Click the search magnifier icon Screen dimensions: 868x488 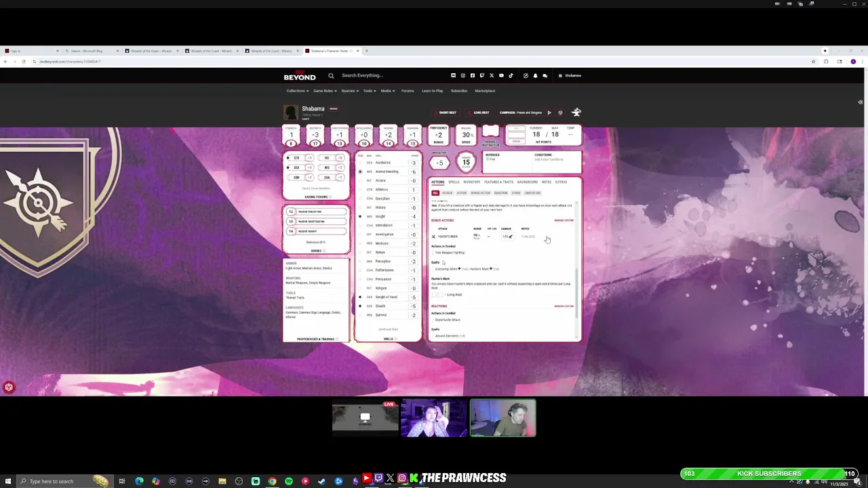pyautogui.click(x=331, y=76)
